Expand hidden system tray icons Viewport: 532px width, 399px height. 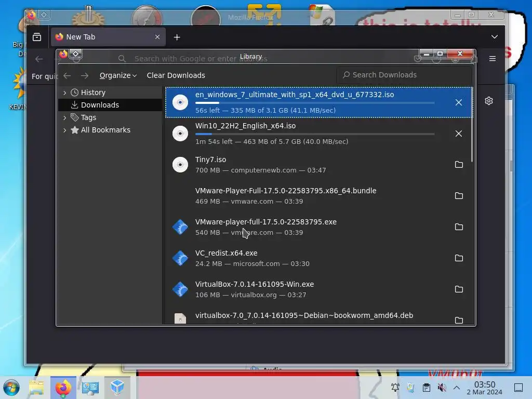coord(457,388)
